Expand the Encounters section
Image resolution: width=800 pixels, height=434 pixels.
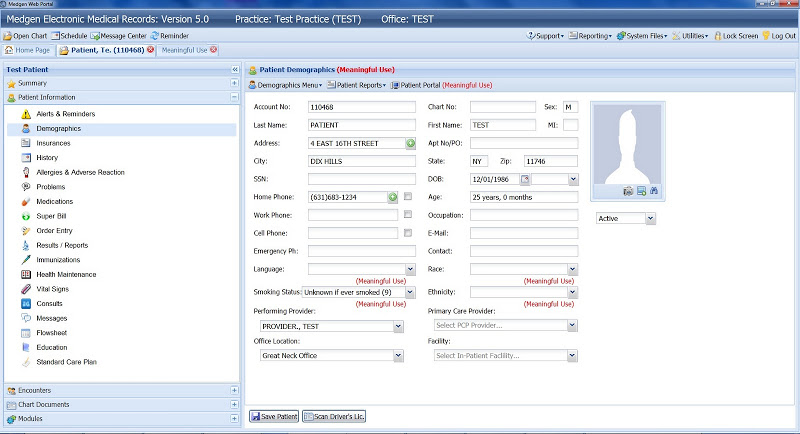[x=234, y=391]
